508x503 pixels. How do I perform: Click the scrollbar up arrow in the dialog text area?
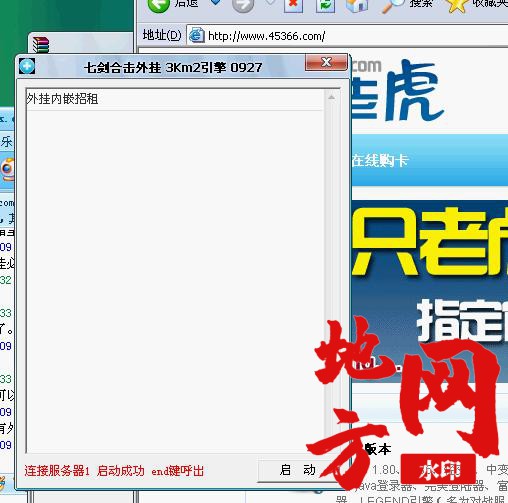[x=331, y=97]
